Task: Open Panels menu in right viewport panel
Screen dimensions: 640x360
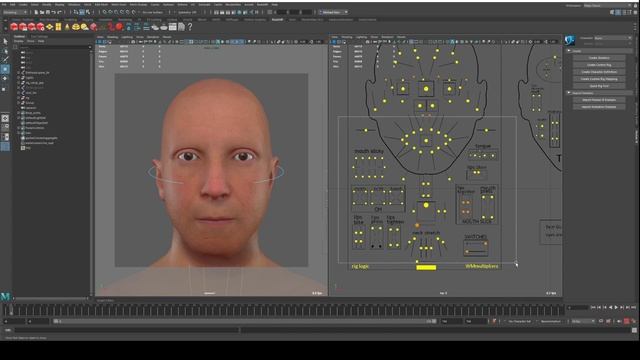Action: point(401,37)
